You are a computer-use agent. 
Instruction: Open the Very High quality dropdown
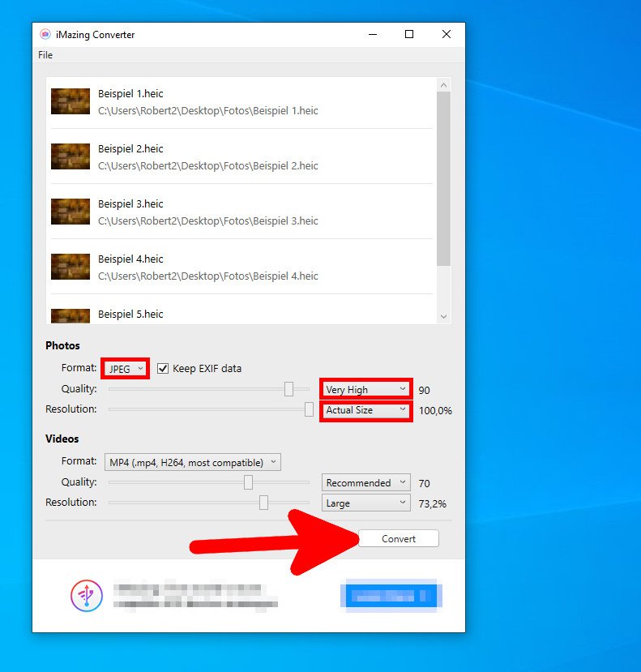[365, 390]
